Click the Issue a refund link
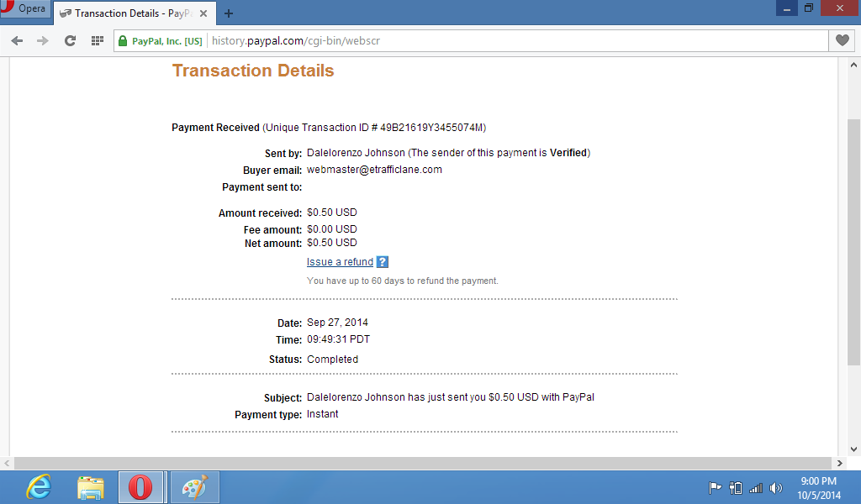861x504 pixels. coord(340,262)
